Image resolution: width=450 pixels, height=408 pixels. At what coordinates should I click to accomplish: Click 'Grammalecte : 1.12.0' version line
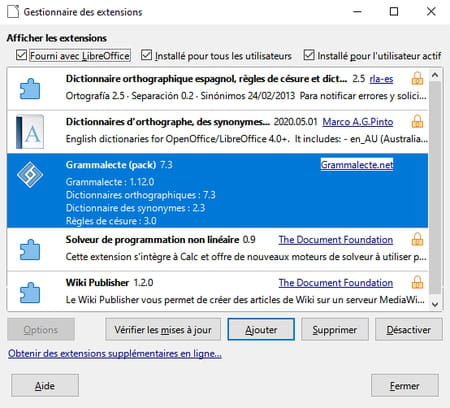click(110, 182)
